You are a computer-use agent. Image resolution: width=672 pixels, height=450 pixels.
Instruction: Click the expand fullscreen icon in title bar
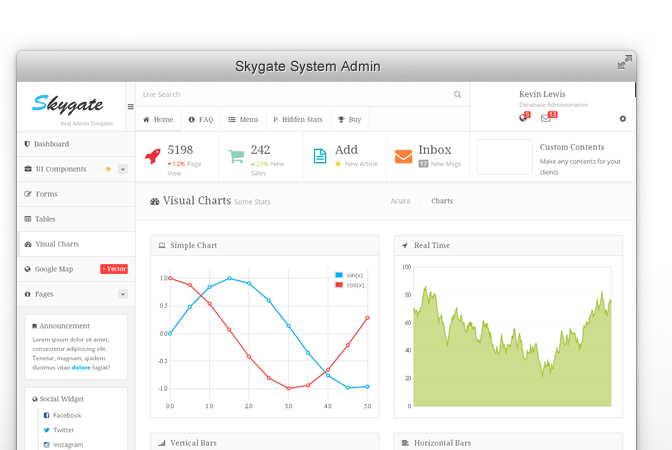tap(624, 62)
